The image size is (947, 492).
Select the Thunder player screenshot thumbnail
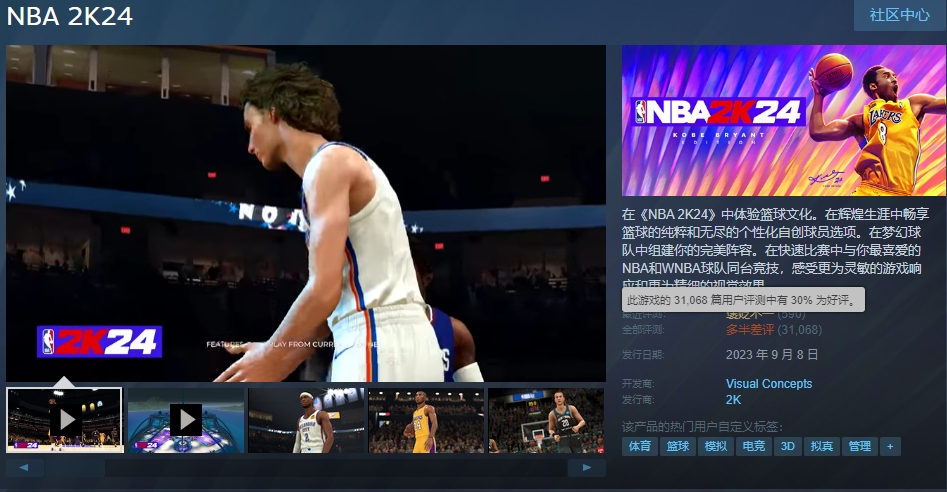pyautogui.click(x=305, y=420)
